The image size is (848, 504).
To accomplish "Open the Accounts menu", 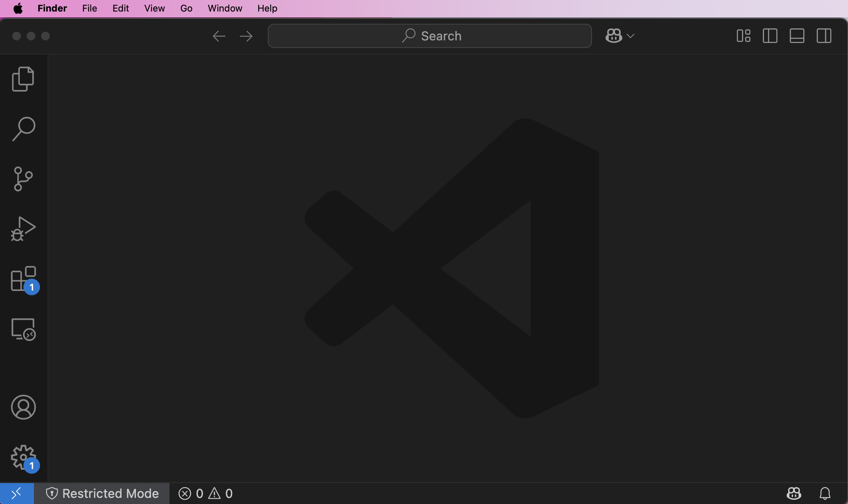I will pos(23,407).
